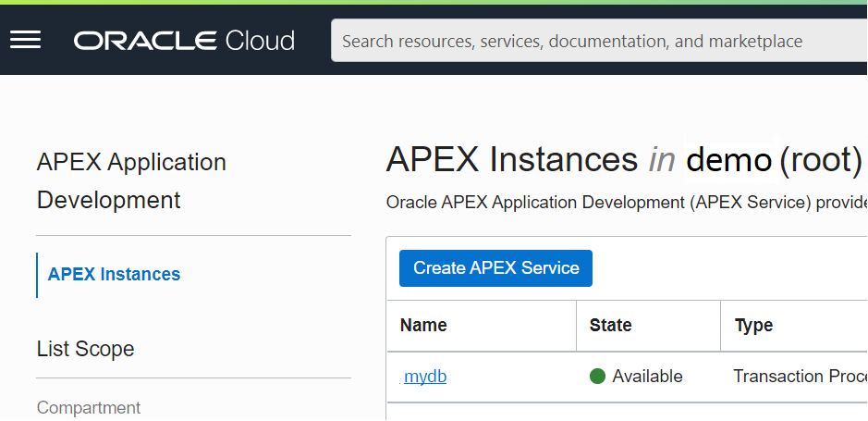
Task: Click the Compartment label under List Scope
Action: coord(89,407)
